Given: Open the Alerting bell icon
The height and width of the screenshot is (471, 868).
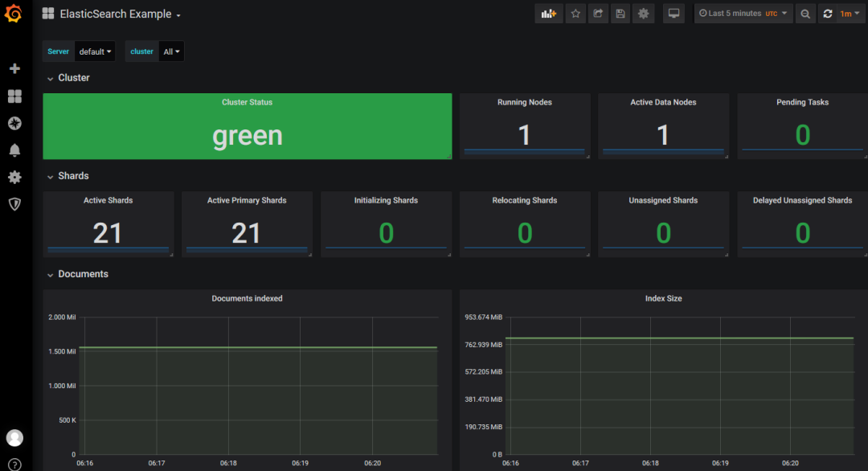Looking at the screenshot, I should pos(15,150).
